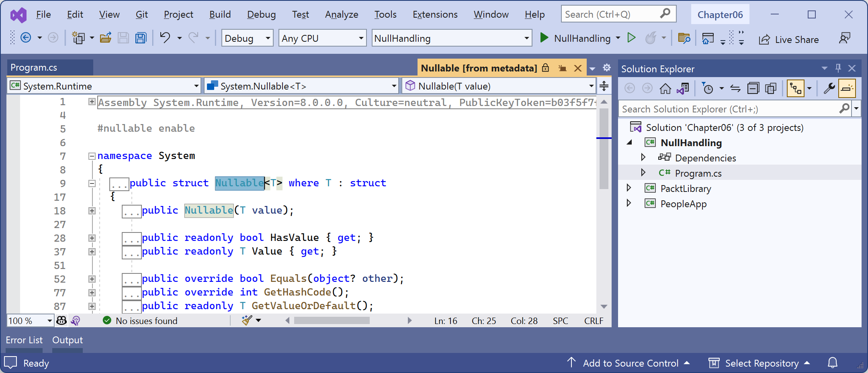Switch to the Program.cs tab
868x373 pixels.
pos(50,67)
